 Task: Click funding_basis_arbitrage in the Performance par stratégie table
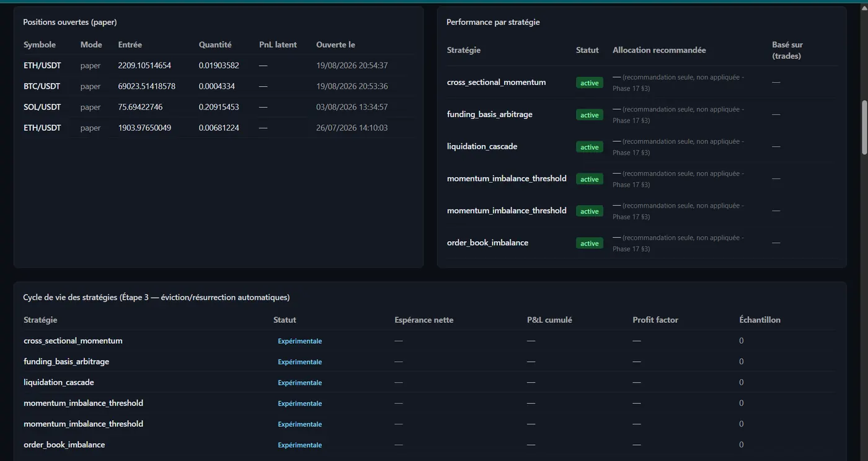490,115
